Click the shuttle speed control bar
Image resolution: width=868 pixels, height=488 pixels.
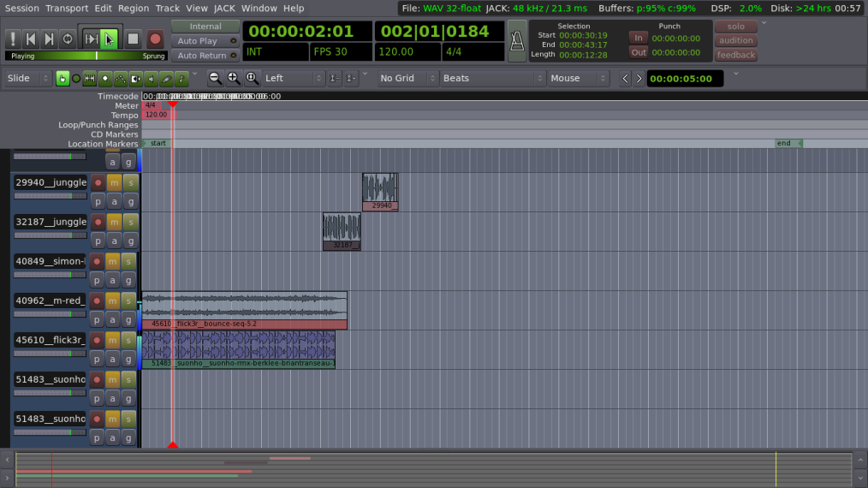pos(86,56)
